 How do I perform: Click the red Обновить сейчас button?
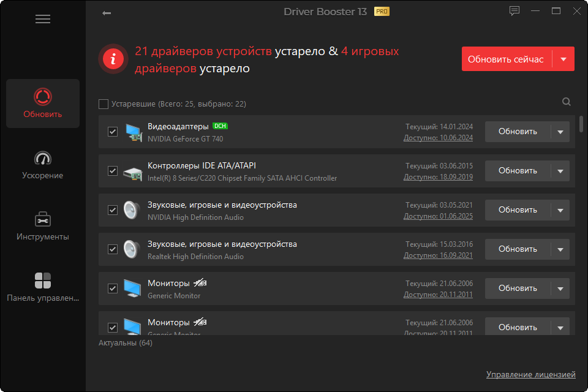tap(507, 59)
